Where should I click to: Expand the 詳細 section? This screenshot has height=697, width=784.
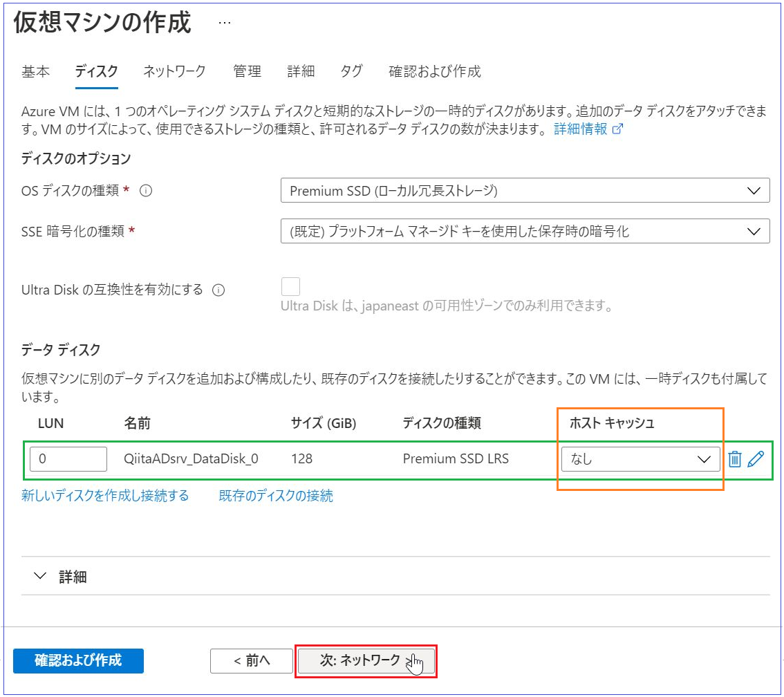pos(61,577)
